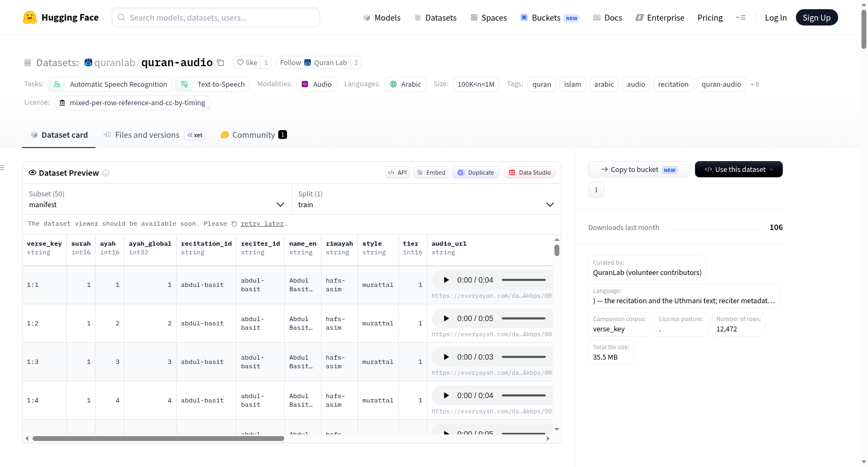
Task: Select the 100K<n<1M size tag
Action: pos(476,84)
